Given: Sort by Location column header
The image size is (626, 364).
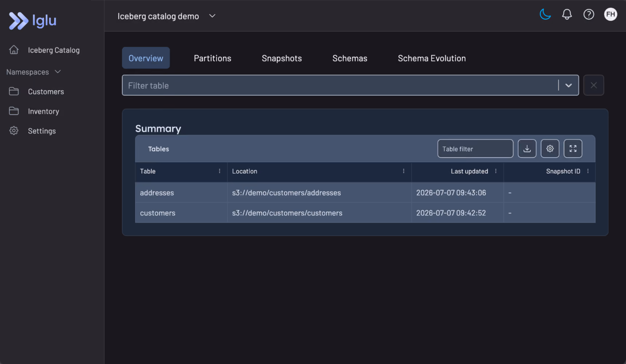Looking at the screenshot, I should (245, 171).
